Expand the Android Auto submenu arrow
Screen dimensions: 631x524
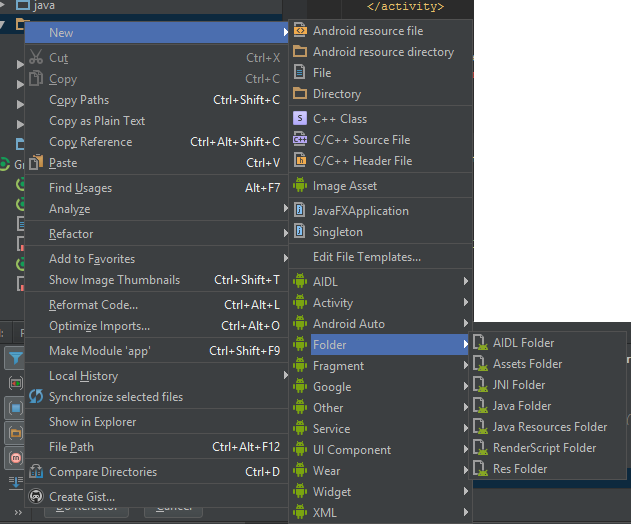465,323
